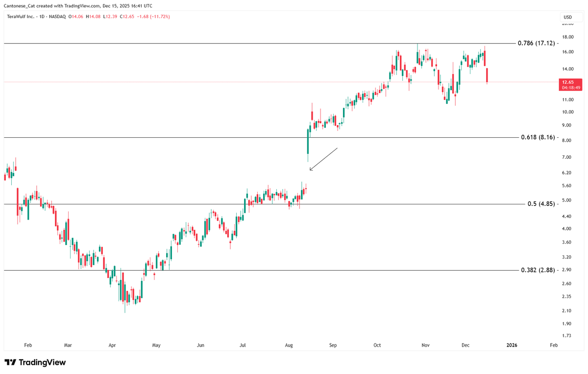Select the 0.382 (2.88) Fibonacci label

[x=538, y=270]
